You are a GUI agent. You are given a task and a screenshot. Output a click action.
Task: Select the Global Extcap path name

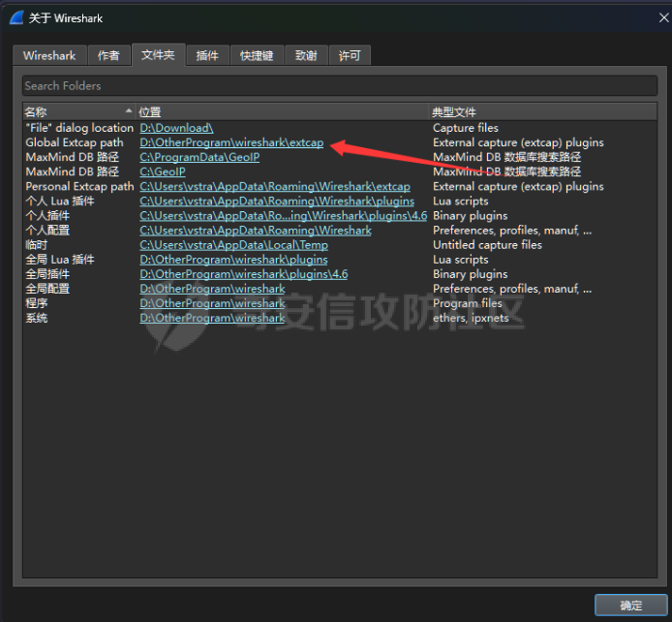(75, 142)
